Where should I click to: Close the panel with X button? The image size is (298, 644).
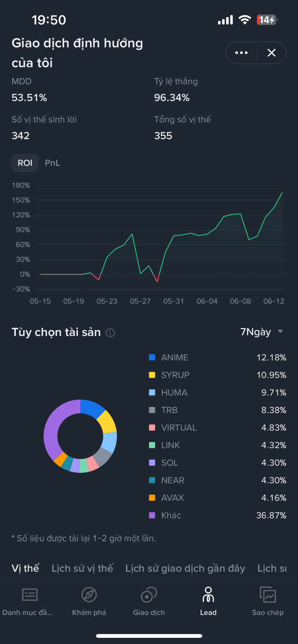point(272,53)
